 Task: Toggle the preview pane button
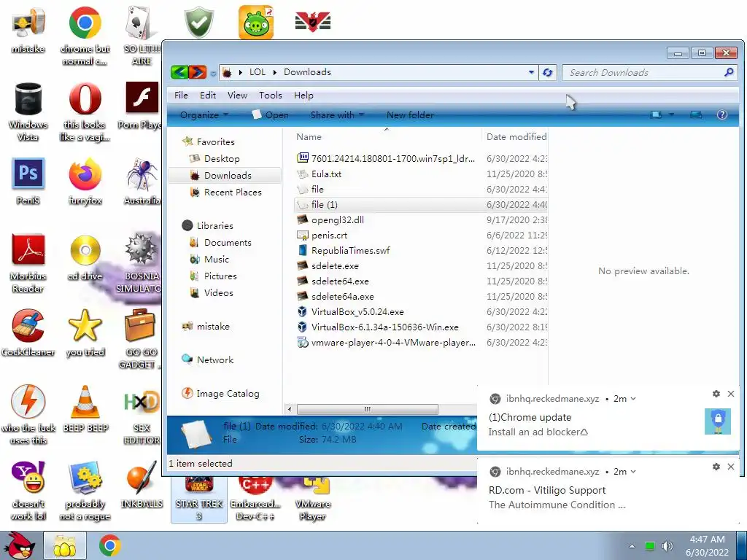pyautogui.click(x=696, y=114)
